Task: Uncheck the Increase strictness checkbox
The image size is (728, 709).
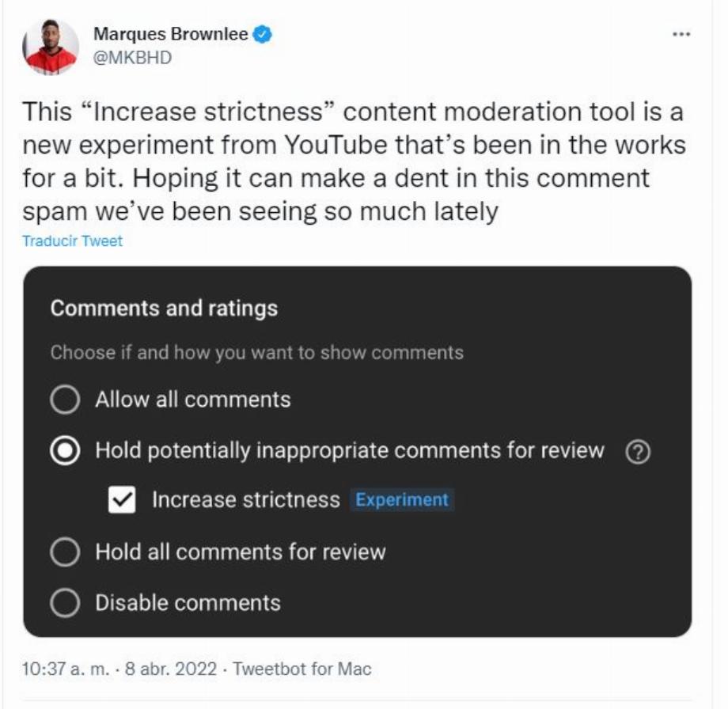Action: coord(122,499)
